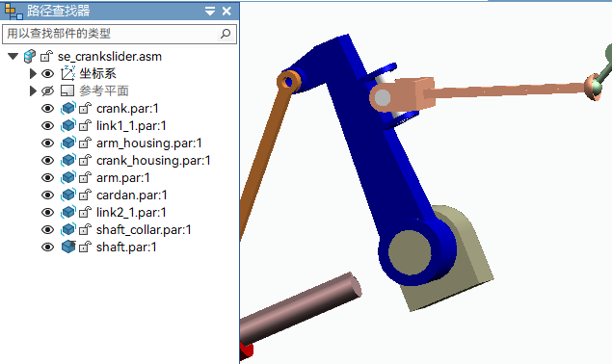612x364 pixels.
Task: Open the PathFinder panel options dropdown arrow
Action: point(210,12)
